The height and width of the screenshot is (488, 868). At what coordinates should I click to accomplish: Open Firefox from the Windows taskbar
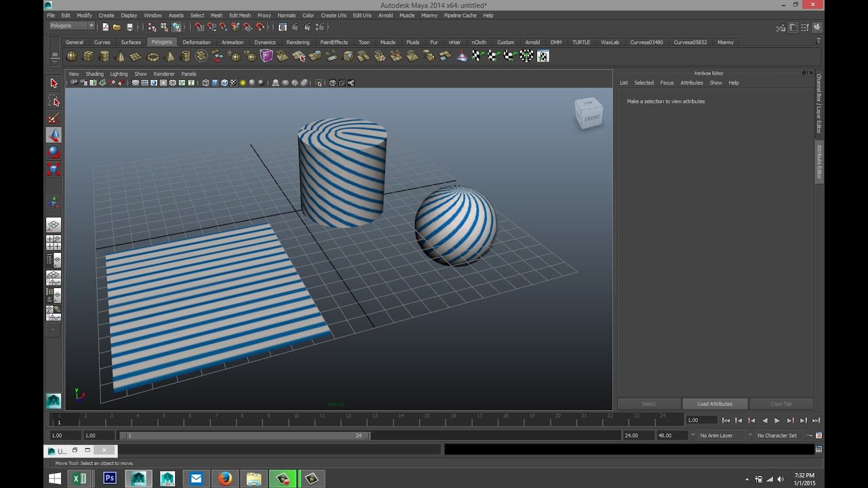[x=225, y=479]
